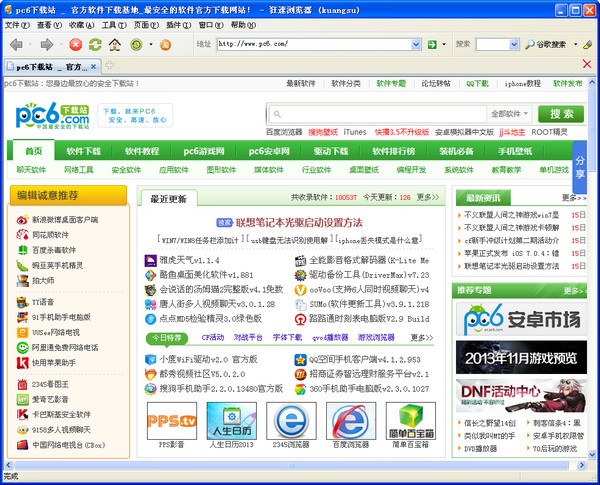Expand the address bar dropdown arrow
The image size is (600, 485).
click(416, 44)
